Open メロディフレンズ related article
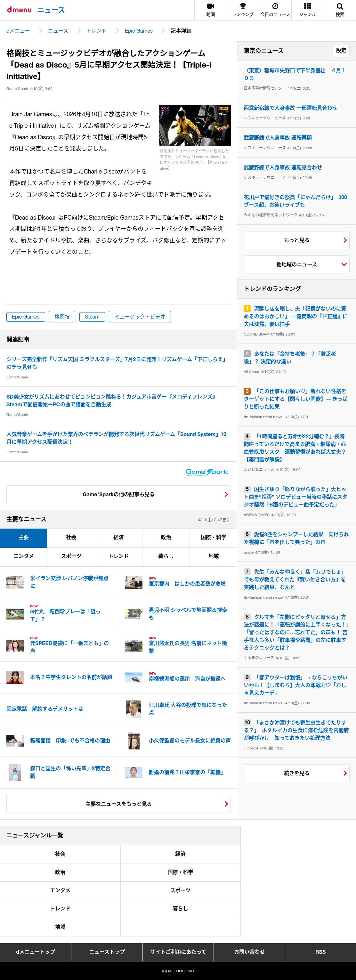The image size is (356, 980). 111,400
